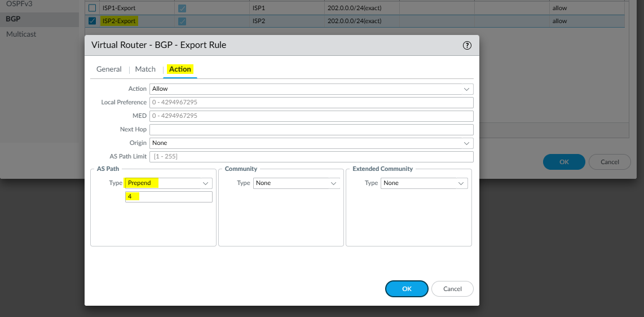Click 202.0.0.0/24(exact) in the ISP1-Export row
644x317 pixels.
coord(355,8)
